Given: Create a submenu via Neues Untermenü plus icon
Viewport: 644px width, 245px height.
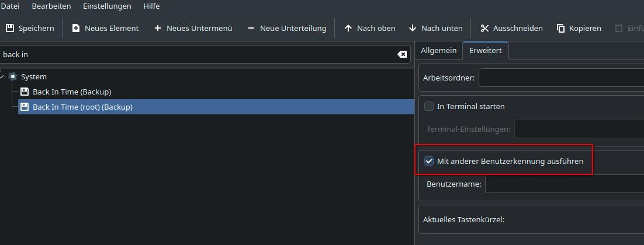Looking at the screenshot, I should coord(158,28).
